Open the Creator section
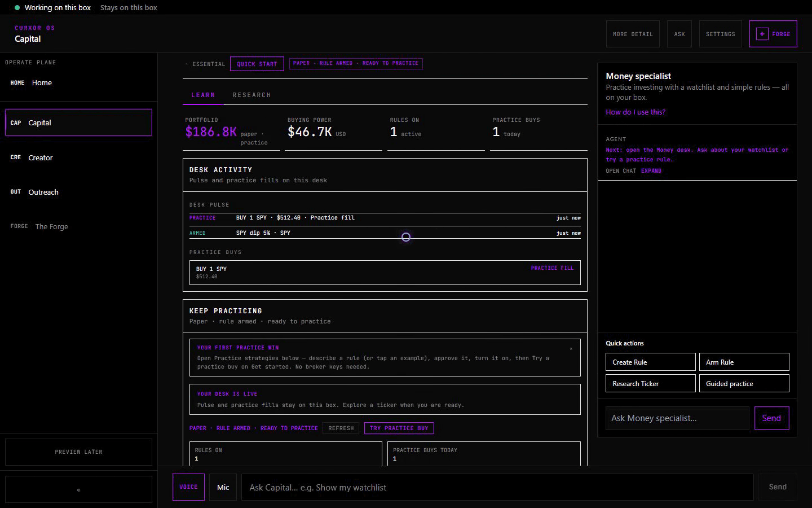812x508 pixels. click(78, 157)
